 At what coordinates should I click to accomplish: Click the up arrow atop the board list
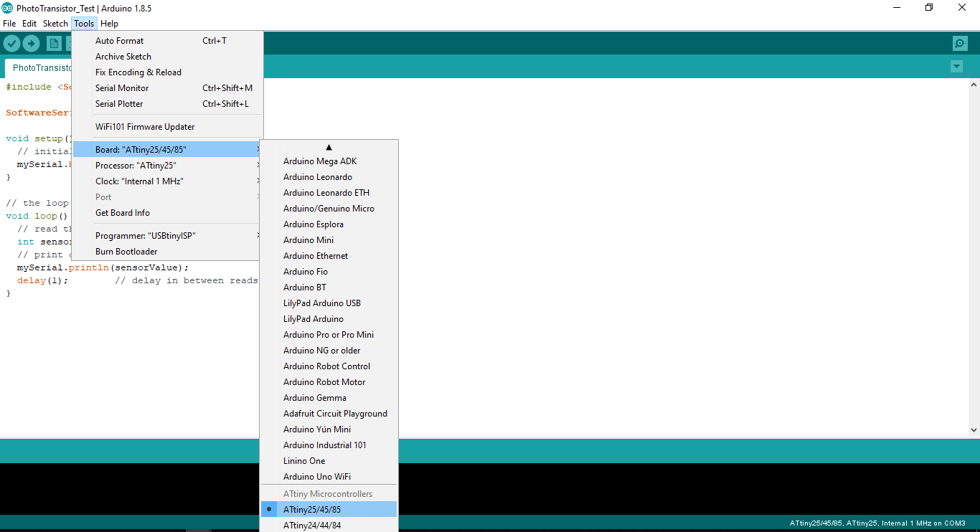(x=329, y=147)
